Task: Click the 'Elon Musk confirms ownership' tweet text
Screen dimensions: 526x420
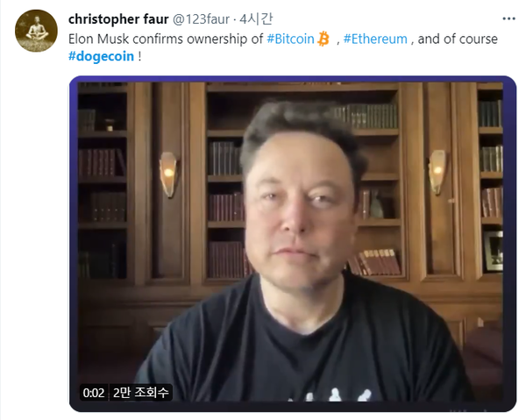Action: 166,39
